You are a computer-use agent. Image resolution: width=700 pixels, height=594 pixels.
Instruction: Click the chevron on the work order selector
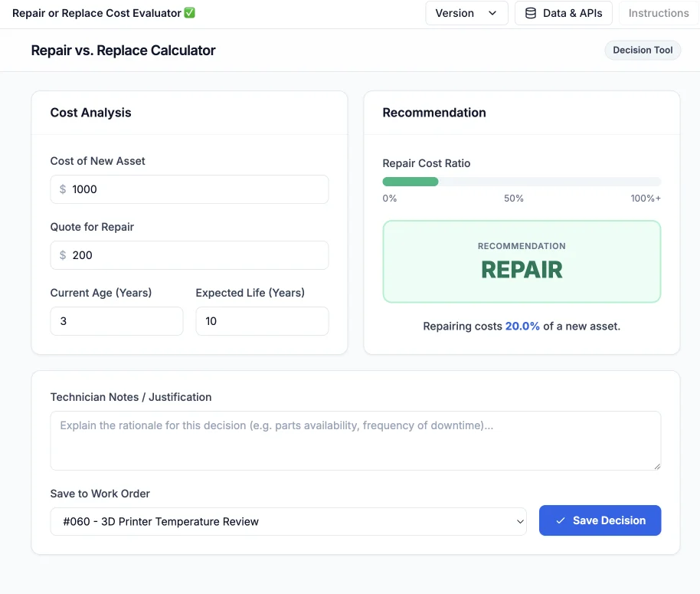[520, 521]
